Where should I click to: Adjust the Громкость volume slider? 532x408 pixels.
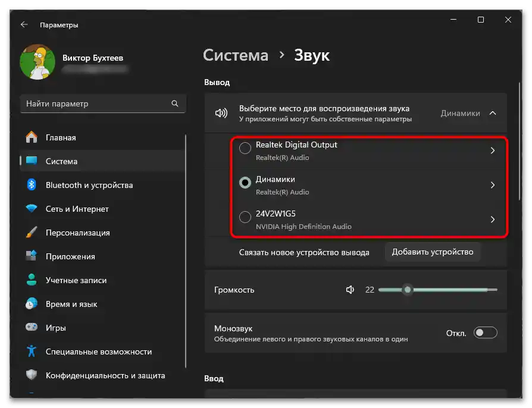[x=408, y=290]
